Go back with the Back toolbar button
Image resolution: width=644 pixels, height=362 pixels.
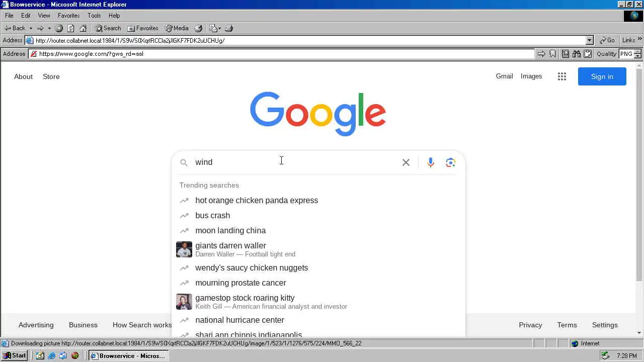click(14, 28)
